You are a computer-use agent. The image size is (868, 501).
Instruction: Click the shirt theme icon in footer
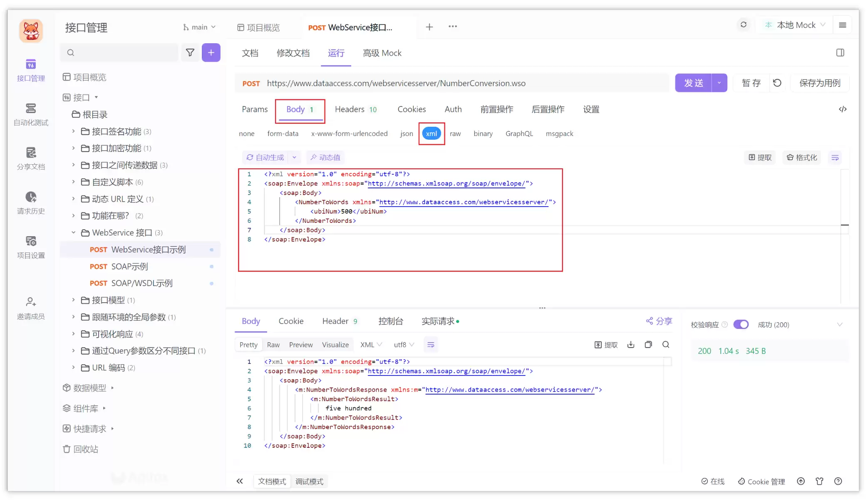(819, 481)
